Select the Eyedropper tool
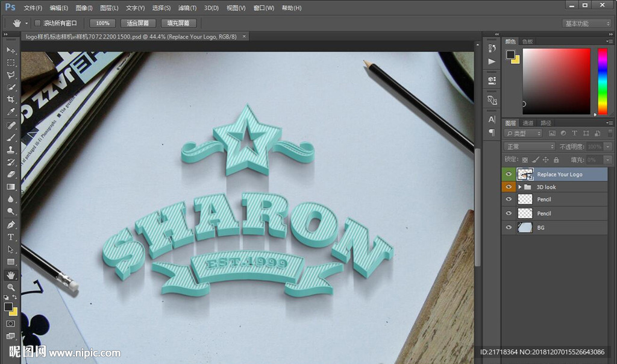 [11, 112]
